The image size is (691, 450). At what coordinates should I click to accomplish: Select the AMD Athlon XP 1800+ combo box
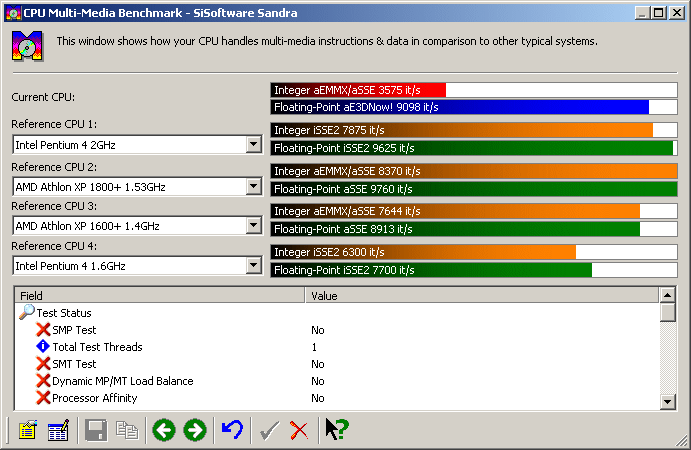[137, 187]
